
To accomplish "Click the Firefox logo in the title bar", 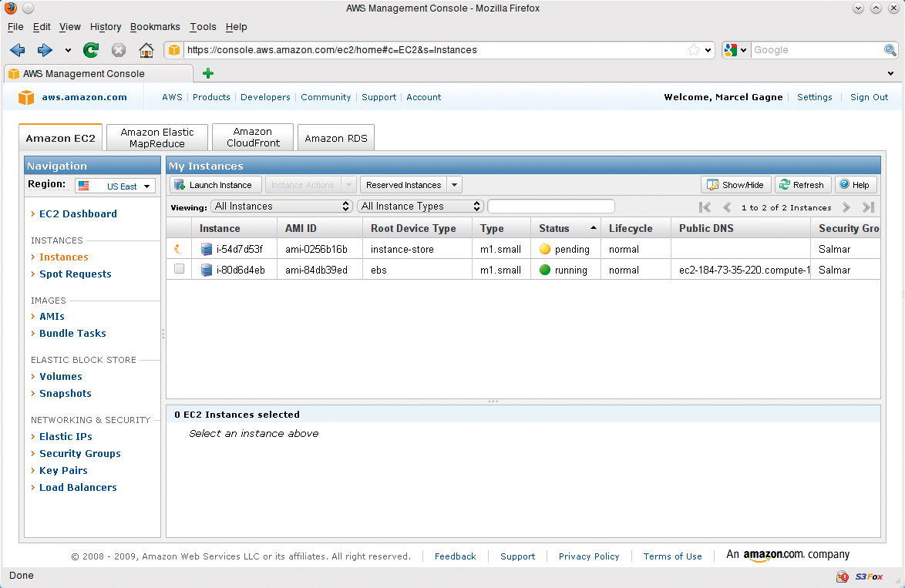I will tap(10, 8).
